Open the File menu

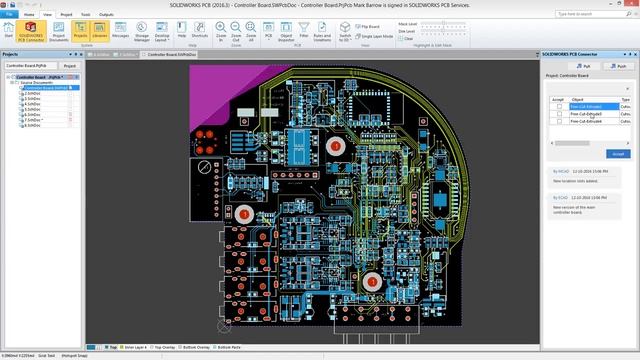click(9, 14)
